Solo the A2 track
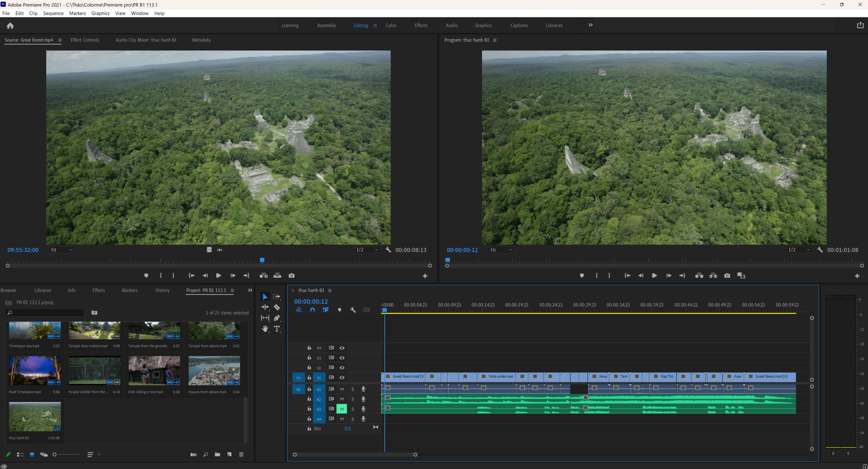Image resolution: width=868 pixels, height=469 pixels. click(353, 399)
